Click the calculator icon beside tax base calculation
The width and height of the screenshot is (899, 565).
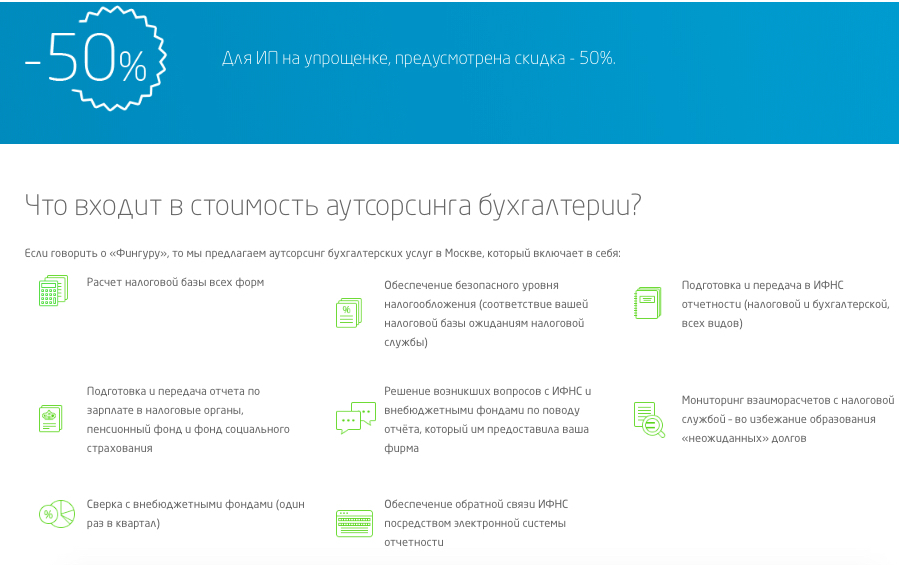(52, 292)
